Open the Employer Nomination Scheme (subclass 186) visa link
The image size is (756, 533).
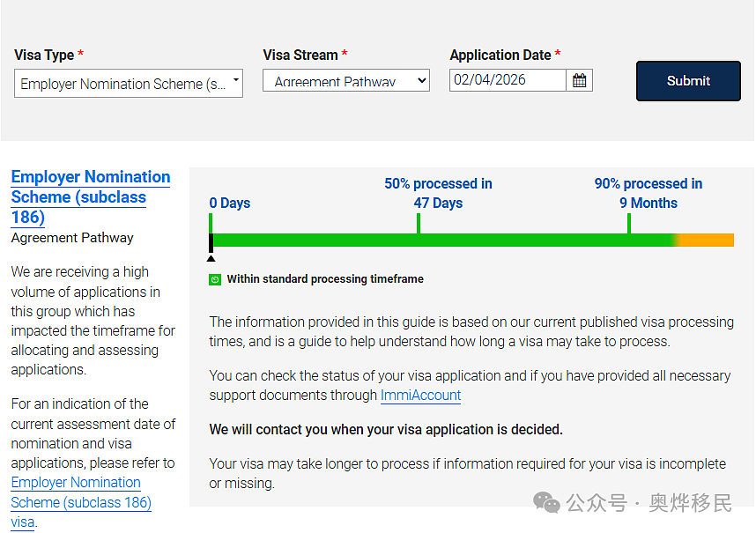[x=81, y=502]
